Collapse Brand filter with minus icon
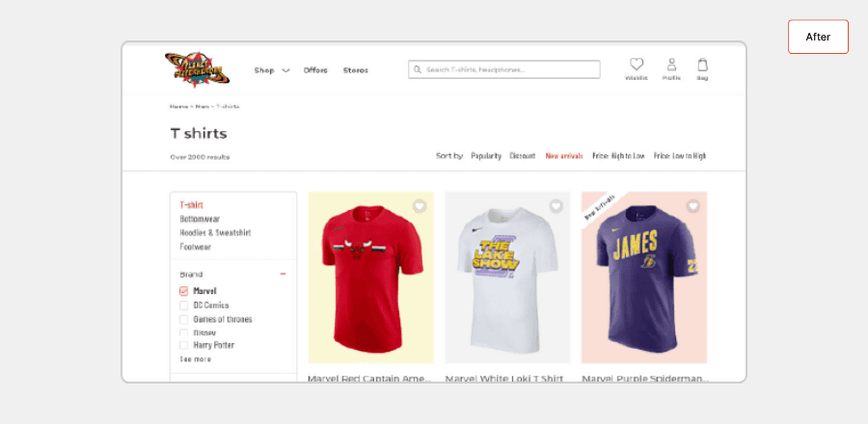This screenshot has width=868, height=424. [283, 275]
